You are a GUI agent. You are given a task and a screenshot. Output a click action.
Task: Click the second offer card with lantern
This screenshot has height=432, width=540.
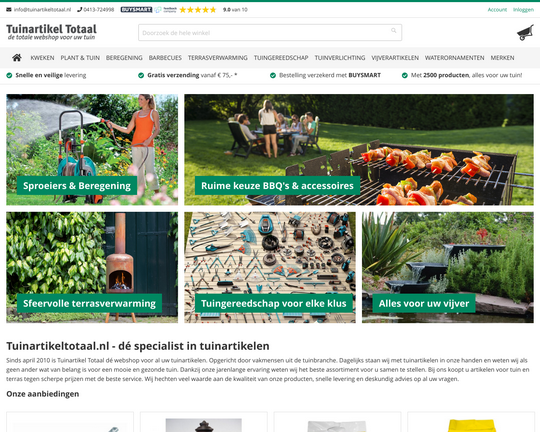pos(204,422)
